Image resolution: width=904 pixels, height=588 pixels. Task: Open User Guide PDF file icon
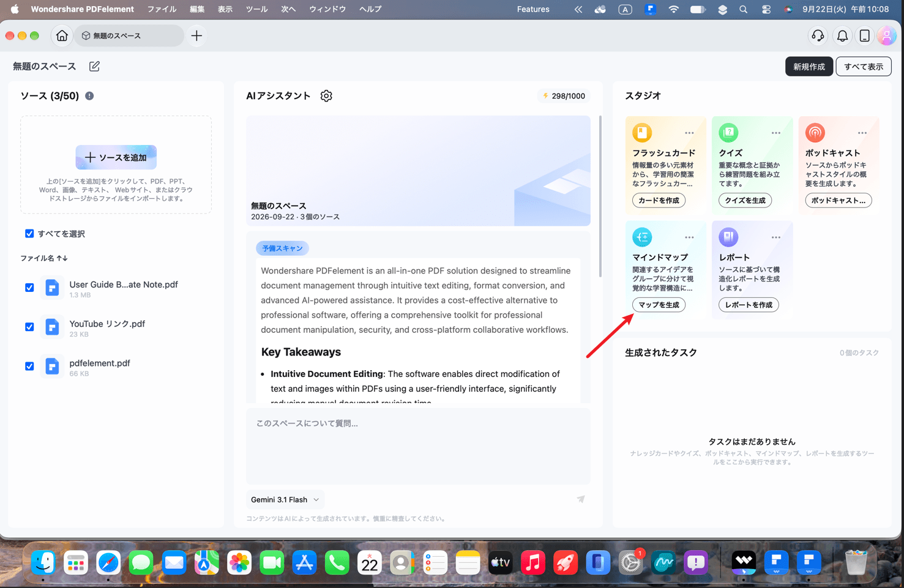[x=53, y=288]
